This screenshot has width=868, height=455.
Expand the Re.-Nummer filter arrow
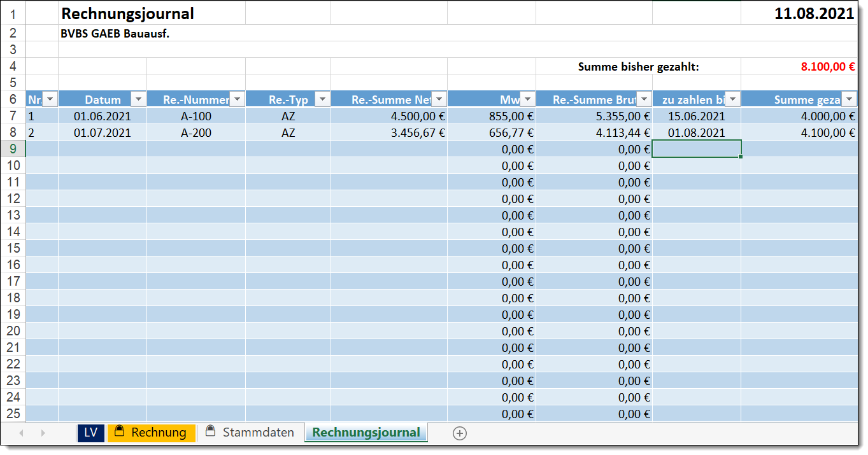[237, 99]
